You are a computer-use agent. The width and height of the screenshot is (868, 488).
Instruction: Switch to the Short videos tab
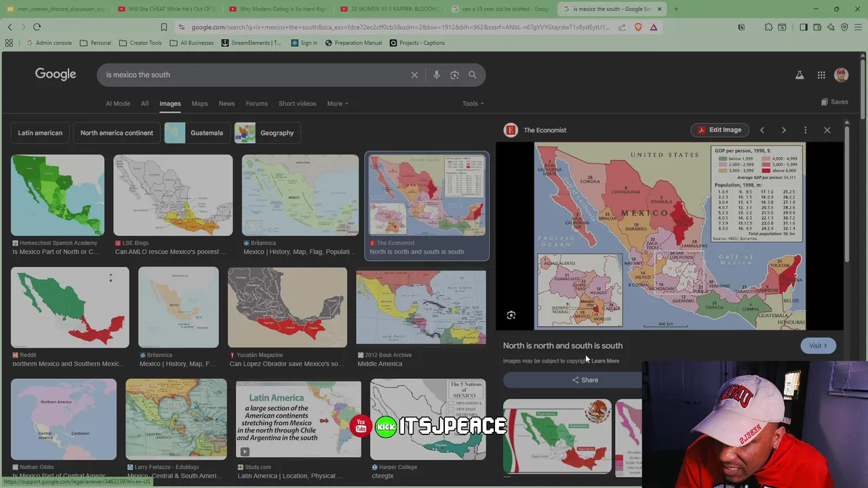point(297,104)
